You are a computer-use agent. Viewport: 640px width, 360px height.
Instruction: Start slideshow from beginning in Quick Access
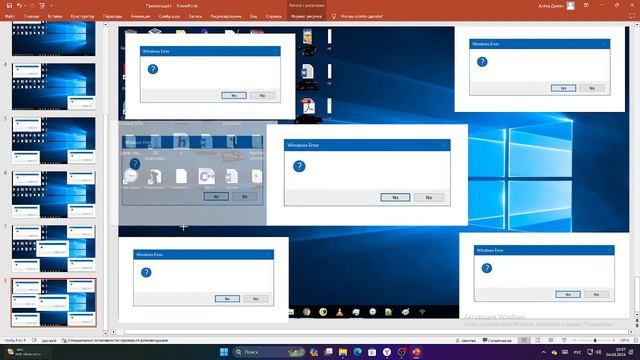tap(42, 6)
